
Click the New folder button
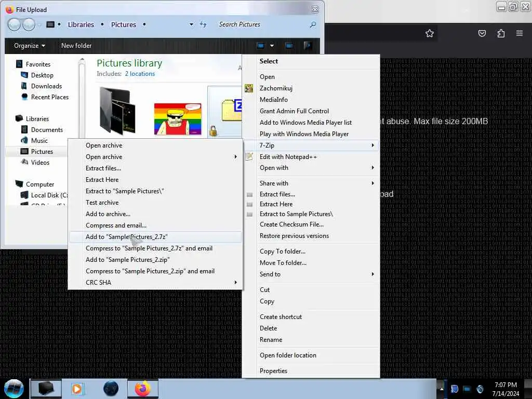[x=76, y=46]
